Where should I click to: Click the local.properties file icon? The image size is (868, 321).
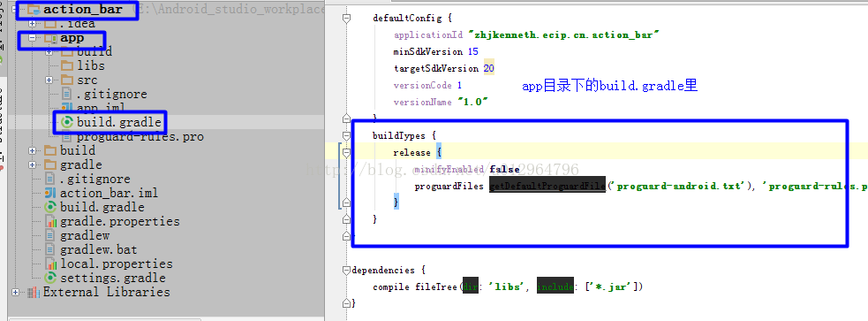pos(50,264)
